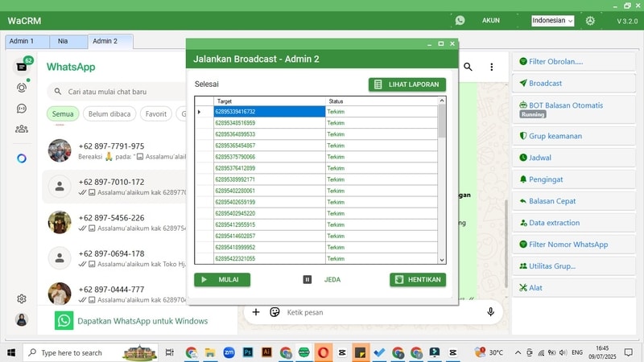Select the Belum dibaca chat filter
The height and width of the screenshot is (362, 644).
point(109,114)
